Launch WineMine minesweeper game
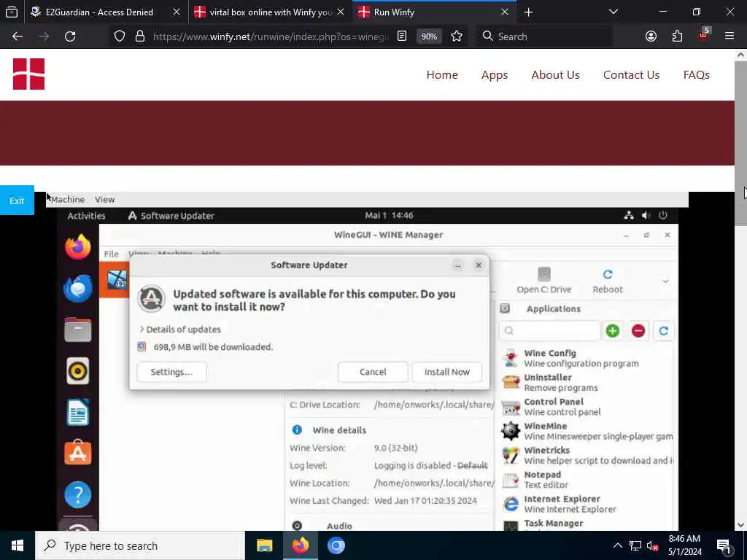This screenshot has height=560, width=747. click(587, 431)
